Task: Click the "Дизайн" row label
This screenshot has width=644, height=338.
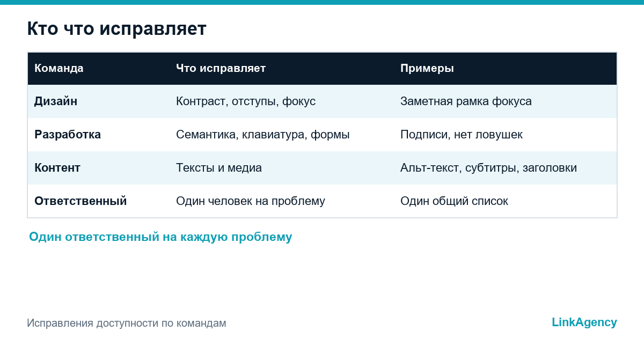Action: 56,101
